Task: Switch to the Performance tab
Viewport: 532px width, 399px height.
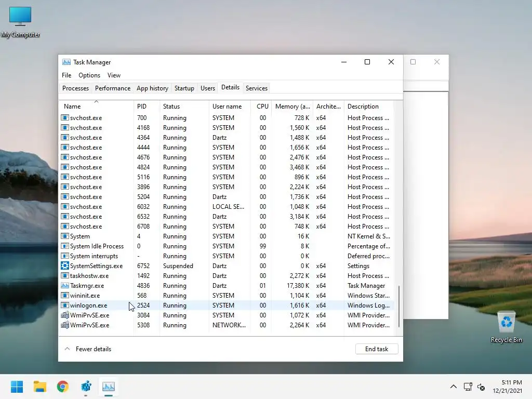Action: click(113, 88)
